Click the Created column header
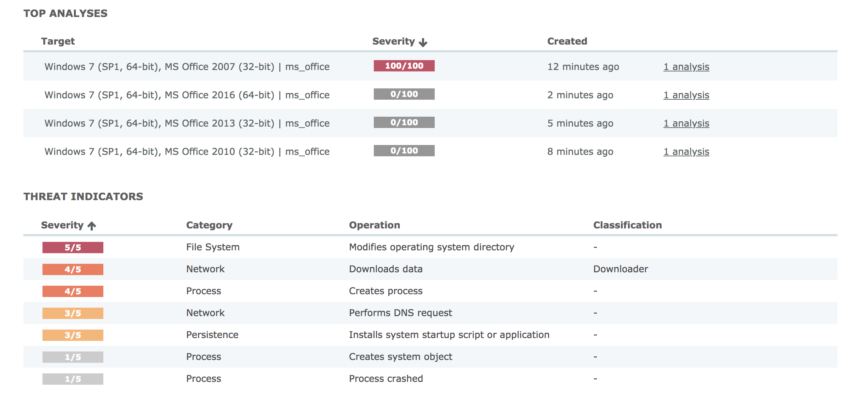 567,41
